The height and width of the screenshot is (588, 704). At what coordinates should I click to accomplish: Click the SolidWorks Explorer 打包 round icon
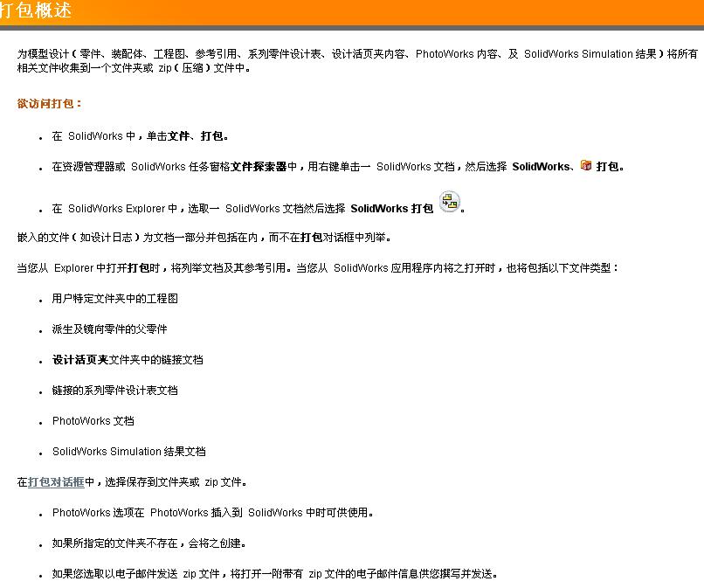(x=450, y=202)
